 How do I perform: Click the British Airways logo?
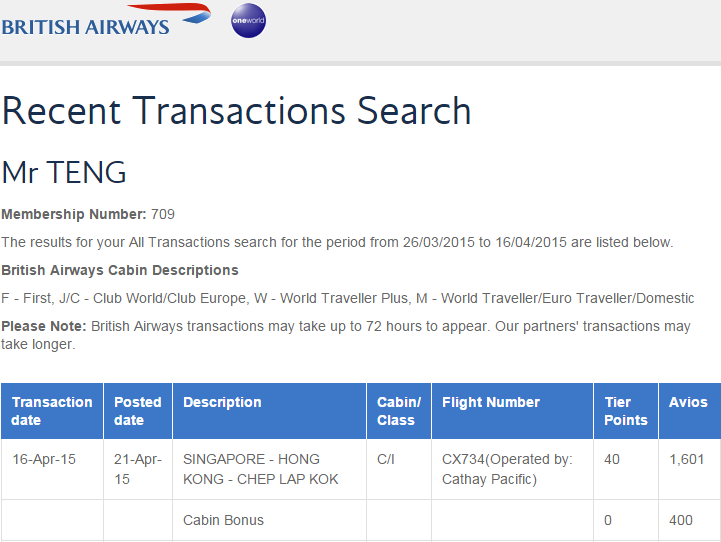click(106, 20)
